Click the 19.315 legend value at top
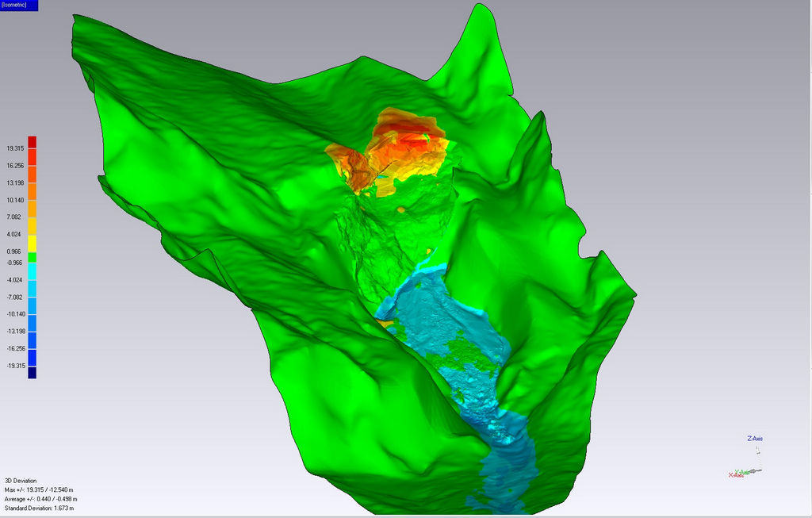 pos(15,148)
